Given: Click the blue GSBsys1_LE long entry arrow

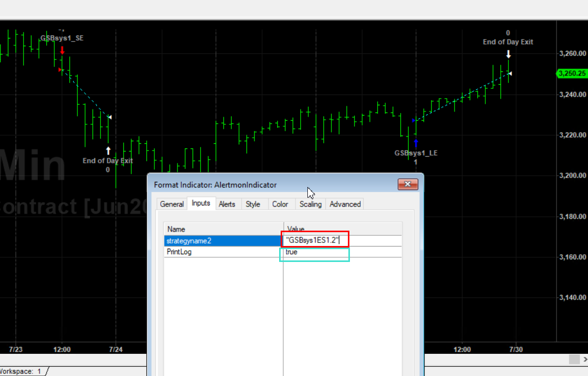Looking at the screenshot, I should tap(416, 142).
